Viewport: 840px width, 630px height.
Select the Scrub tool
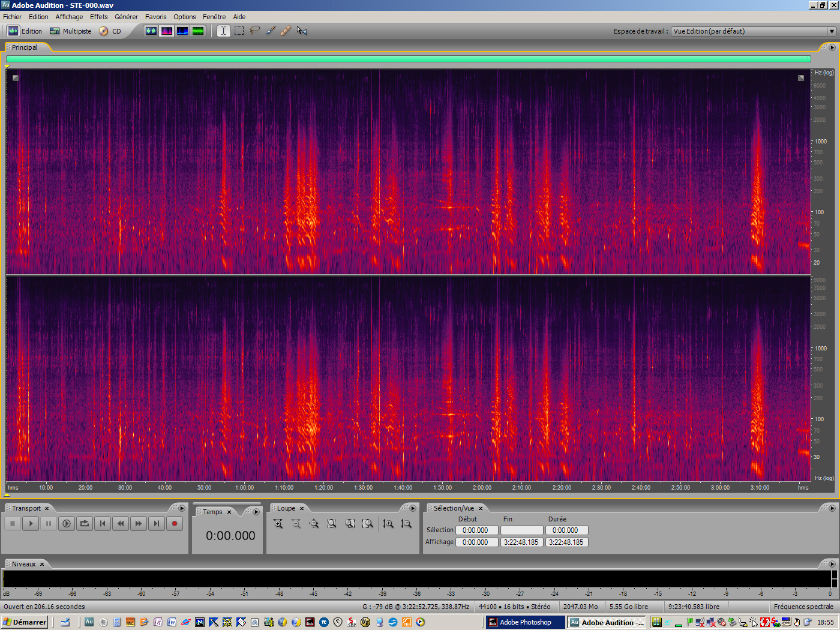[302, 31]
